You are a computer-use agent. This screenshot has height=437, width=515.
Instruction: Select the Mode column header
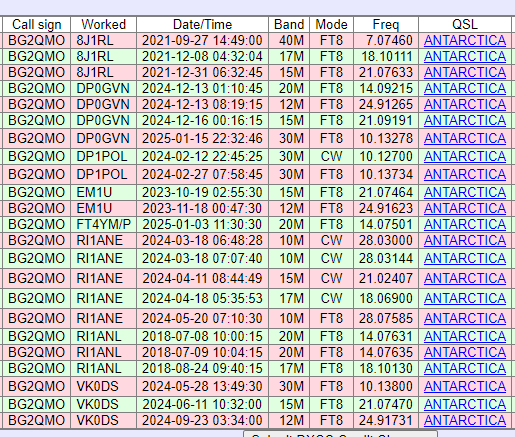(331, 25)
